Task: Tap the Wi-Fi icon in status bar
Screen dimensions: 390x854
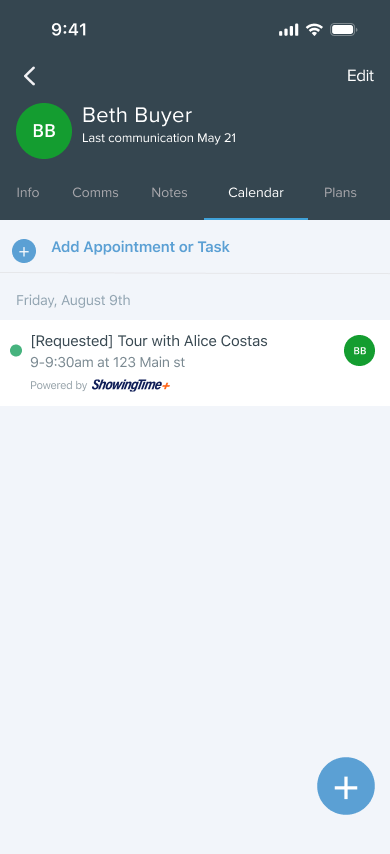Action: click(x=314, y=29)
